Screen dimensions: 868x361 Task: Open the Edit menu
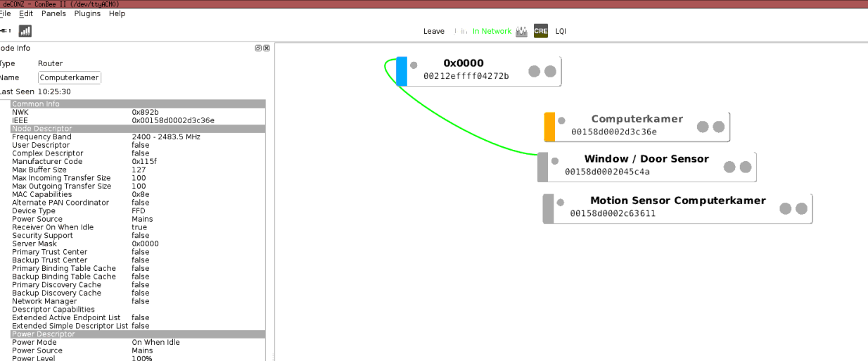26,13
